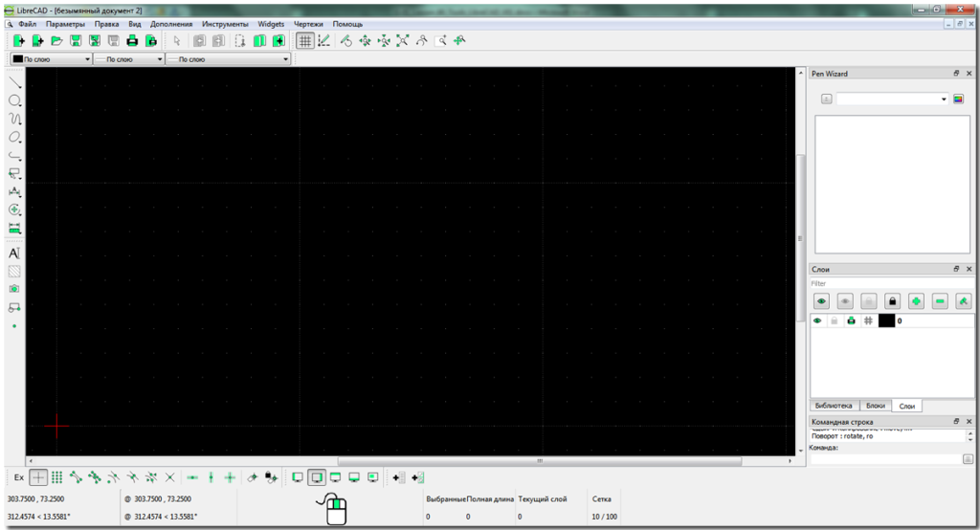Viewport: 980px width, 530px height.
Task: Select the Circle tool in left toolbar
Action: click(14, 101)
